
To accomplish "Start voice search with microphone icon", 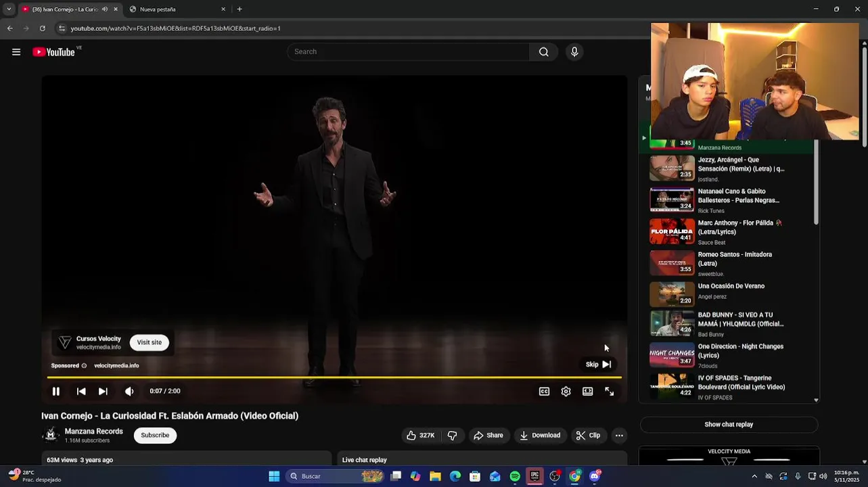I will coord(574,52).
